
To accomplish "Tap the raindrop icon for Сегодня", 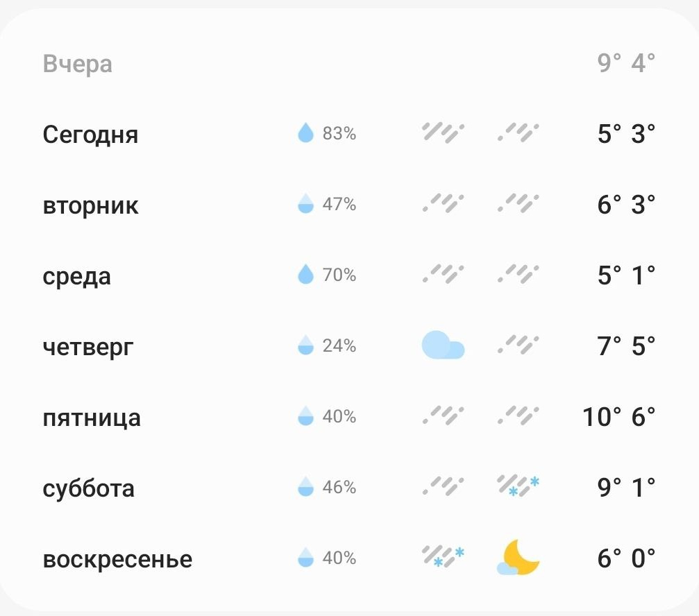I will pos(306,132).
